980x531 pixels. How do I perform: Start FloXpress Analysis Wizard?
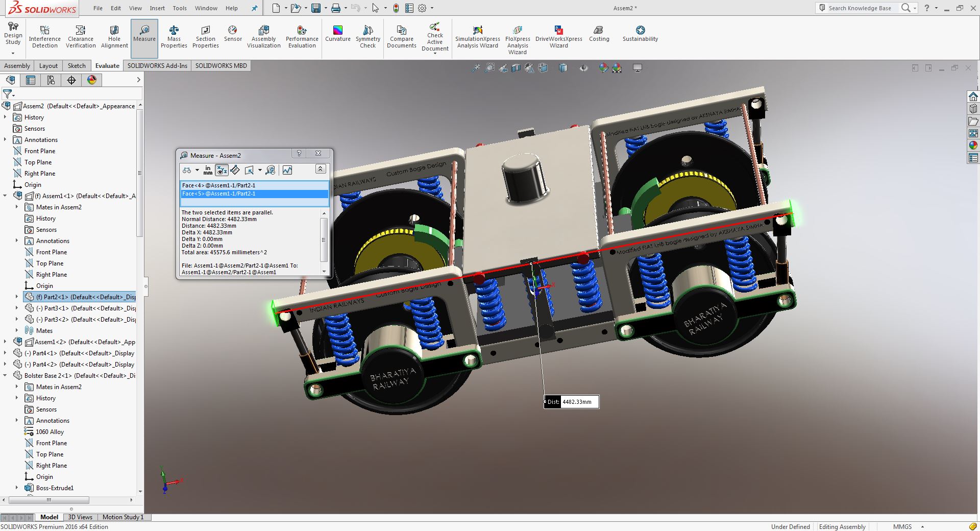[518, 40]
